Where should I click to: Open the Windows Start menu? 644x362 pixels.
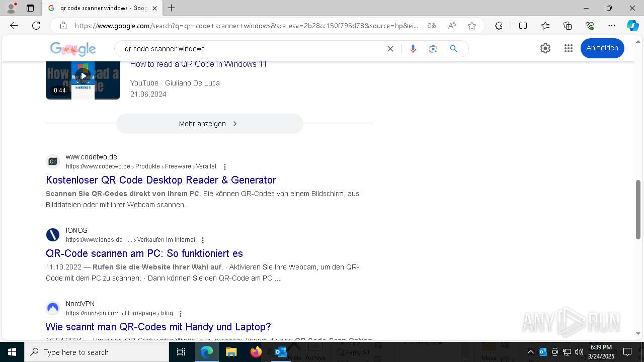(12, 352)
